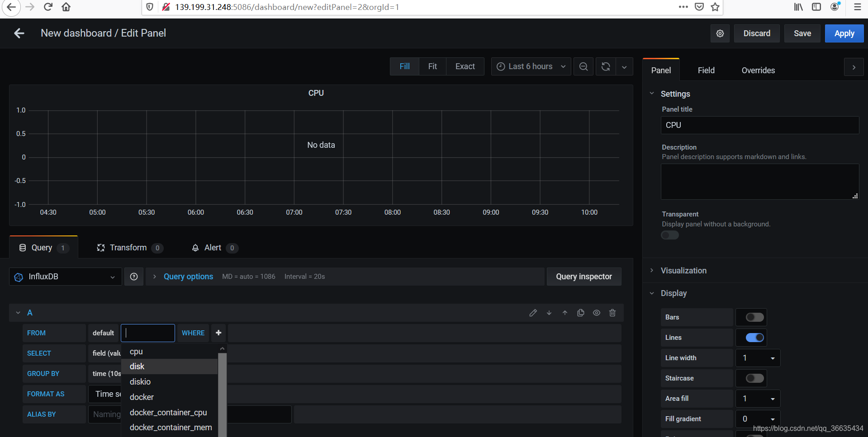Open browser account profile icon
This screenshot has width=868, height=437.
[835, 7]
